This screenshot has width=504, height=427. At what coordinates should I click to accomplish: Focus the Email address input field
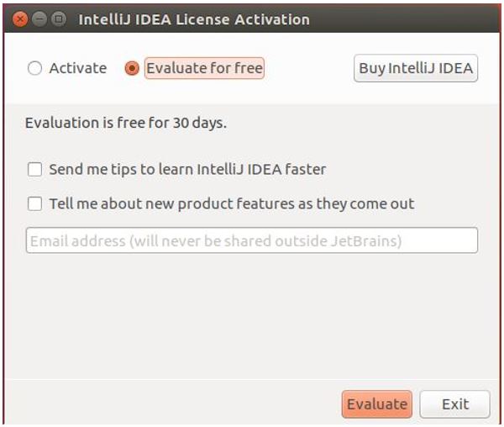[x=252, y=240]
